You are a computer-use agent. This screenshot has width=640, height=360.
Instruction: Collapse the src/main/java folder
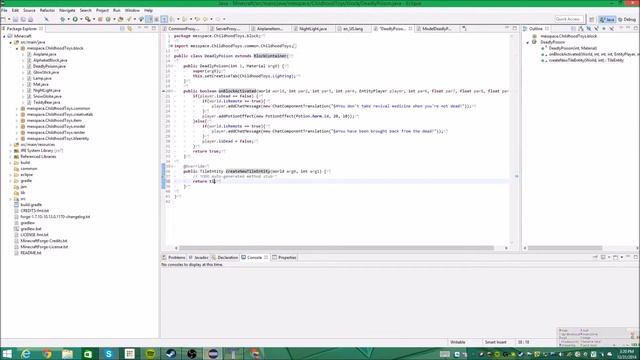[x=11, y=42]
